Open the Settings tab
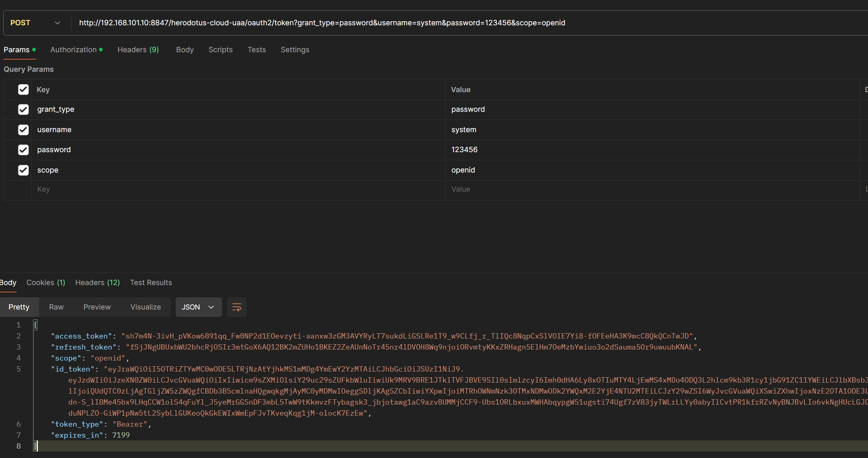This screenshot has width=868, height=458. click(295, 50)
